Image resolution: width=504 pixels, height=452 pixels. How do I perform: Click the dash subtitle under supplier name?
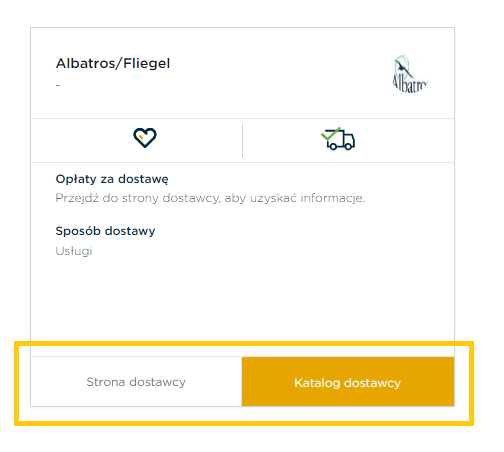click(x=58, y=85)
